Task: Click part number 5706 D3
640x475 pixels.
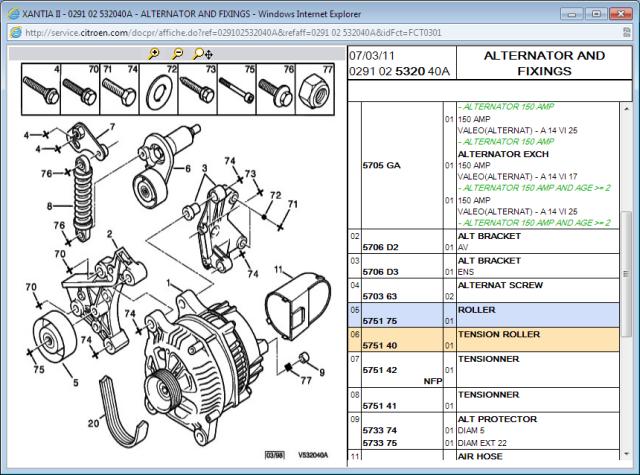Action: [380, 272]
